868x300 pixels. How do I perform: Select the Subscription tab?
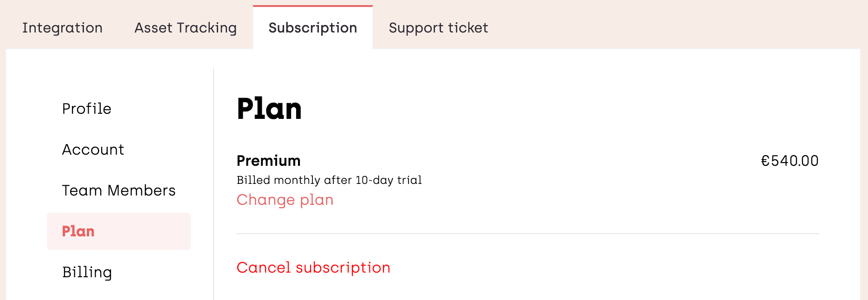(x=312, y=28)
